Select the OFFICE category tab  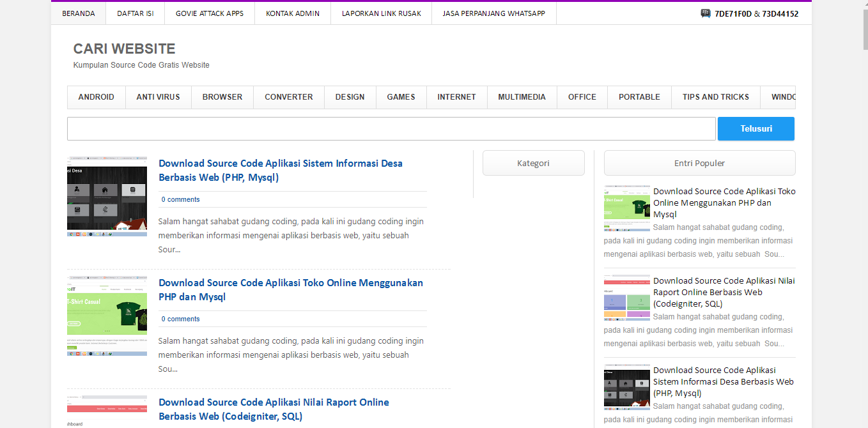(x=582, y=97)
